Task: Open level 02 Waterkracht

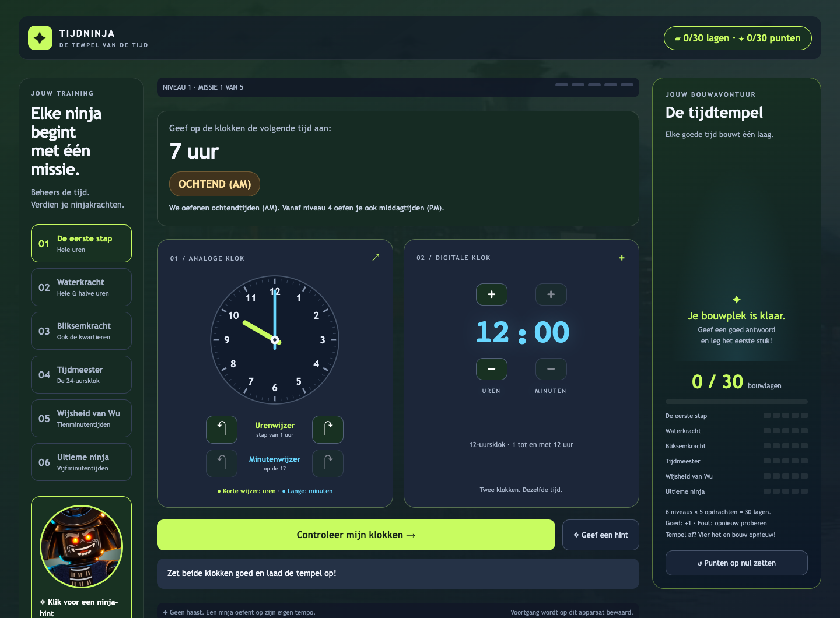Action: [81, 287]
